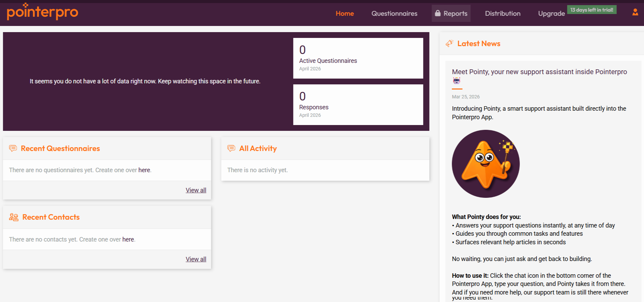Click the 'How to use it:' text

(470, 275)
